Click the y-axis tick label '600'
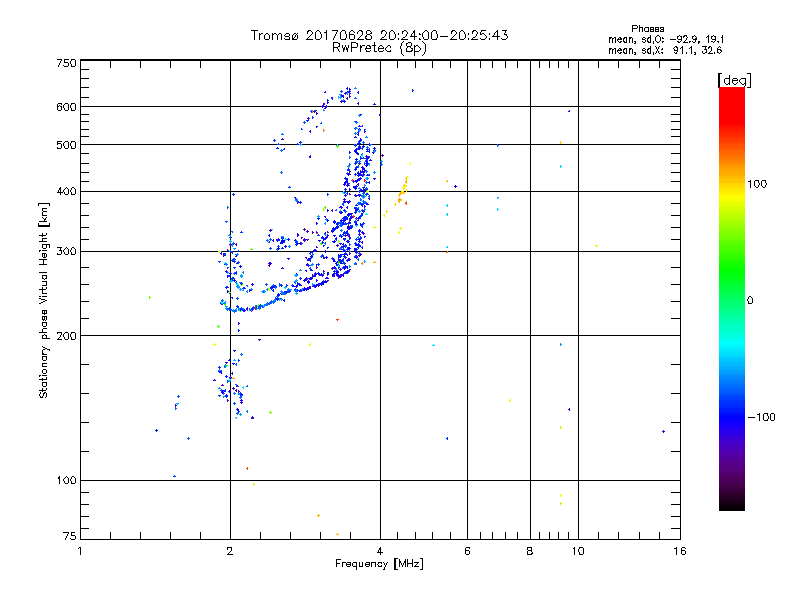Viewport: 800px width, 600px height. click(66, 107)
